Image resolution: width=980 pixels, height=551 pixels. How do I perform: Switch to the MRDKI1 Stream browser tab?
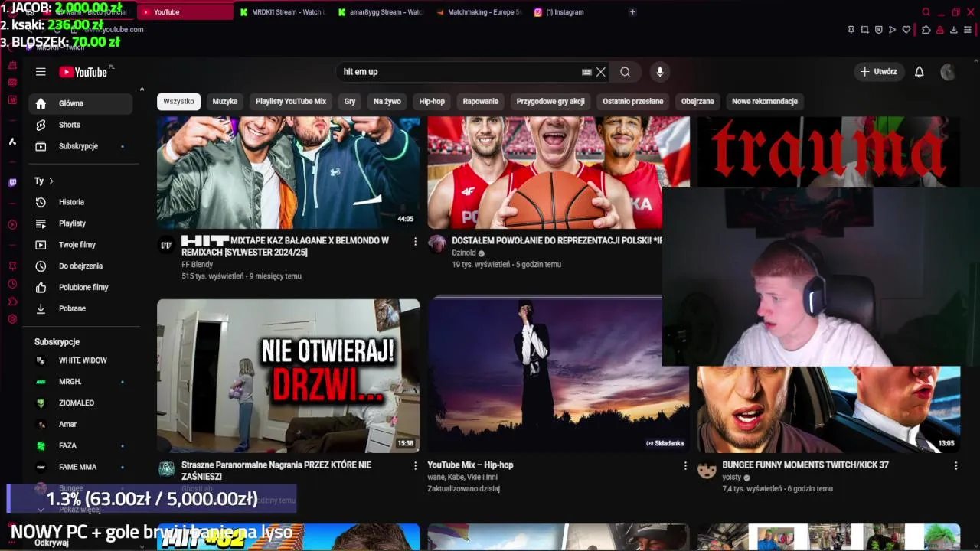pyautogui.click(x=282, y=12)
